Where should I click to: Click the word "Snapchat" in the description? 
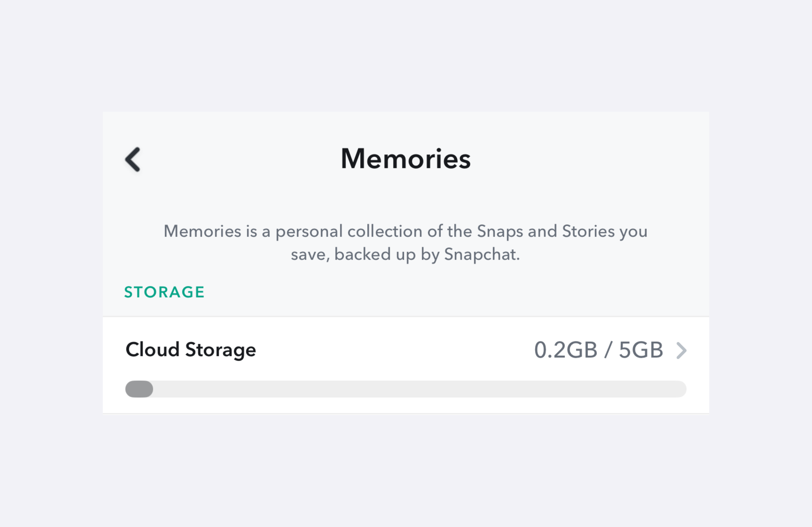482,255
